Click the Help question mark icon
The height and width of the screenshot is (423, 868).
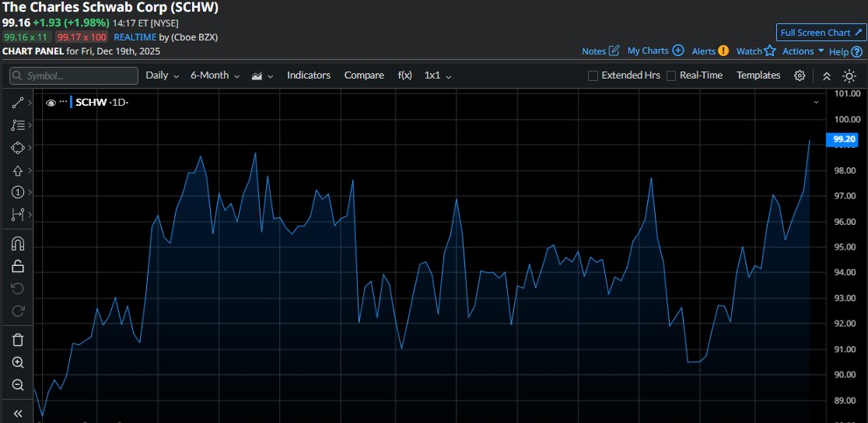tap(857, 51)
